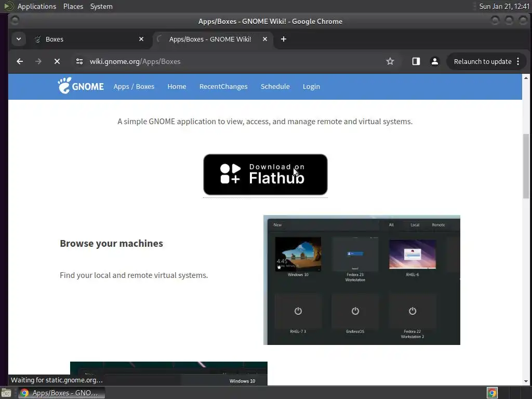
Task: Open a new tab
Action: pos(284,39)
